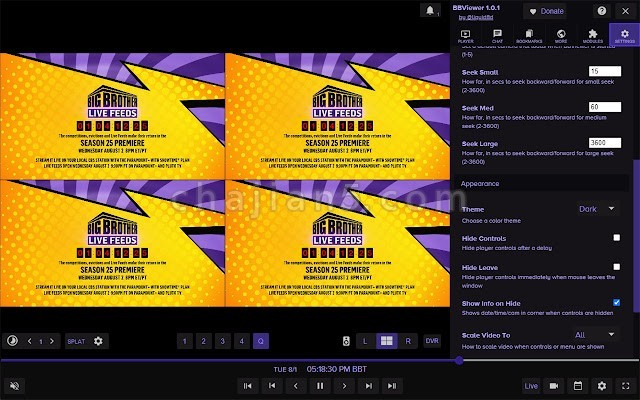Click the settings panel scrollbar
Viewport: 640px width, 400px height.
pos(636,237)
